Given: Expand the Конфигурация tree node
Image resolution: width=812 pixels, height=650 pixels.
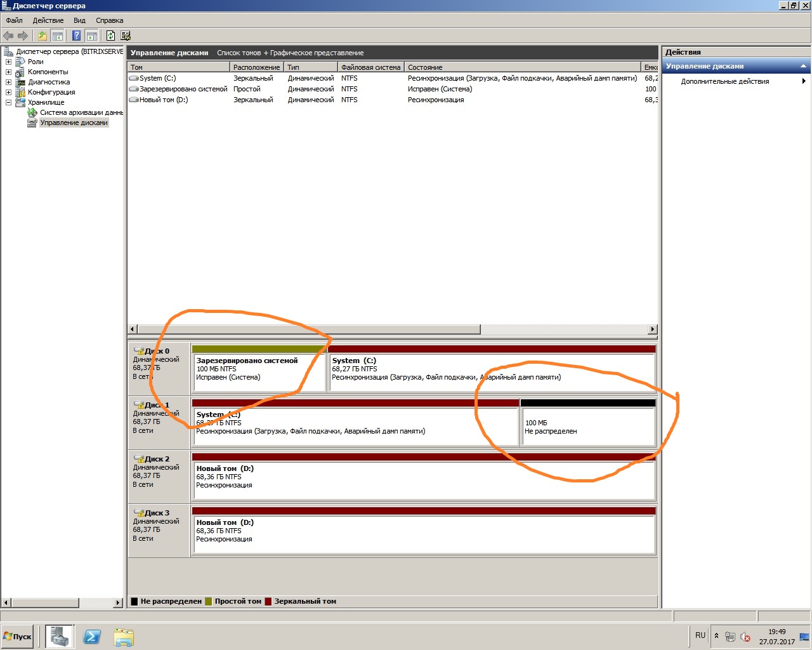Looking at the screenshot, I should pyautogui.click(x=8, y=92).
